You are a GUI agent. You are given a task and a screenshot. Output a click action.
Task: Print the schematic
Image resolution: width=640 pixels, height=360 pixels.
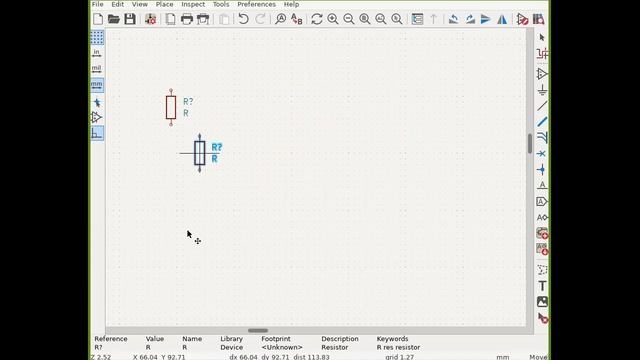click(x=187, y=19)
